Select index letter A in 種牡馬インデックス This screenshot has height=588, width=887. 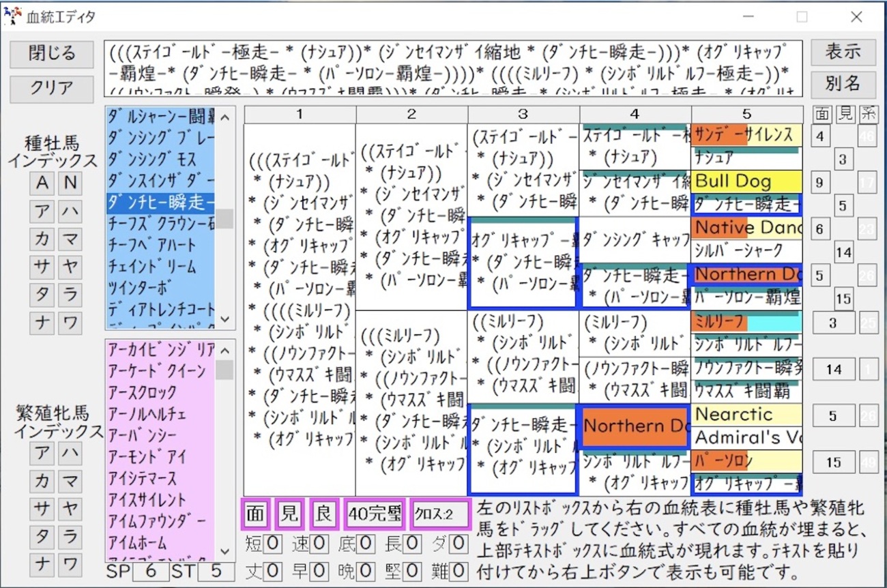(x=41, y=183)
